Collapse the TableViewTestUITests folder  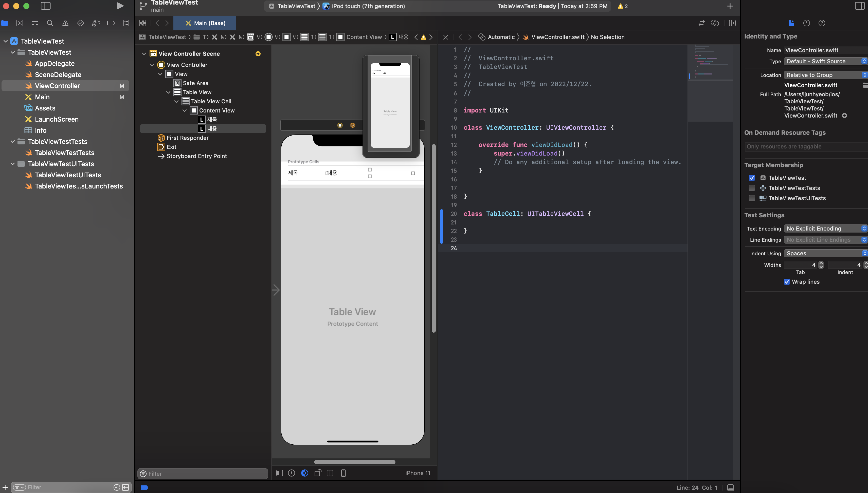point(12,164)
